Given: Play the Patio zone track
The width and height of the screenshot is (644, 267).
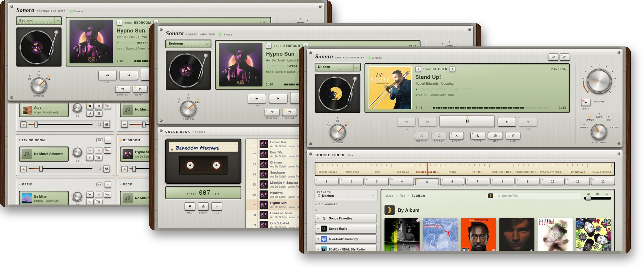Looking at the screenshot, I should (90, 194).
